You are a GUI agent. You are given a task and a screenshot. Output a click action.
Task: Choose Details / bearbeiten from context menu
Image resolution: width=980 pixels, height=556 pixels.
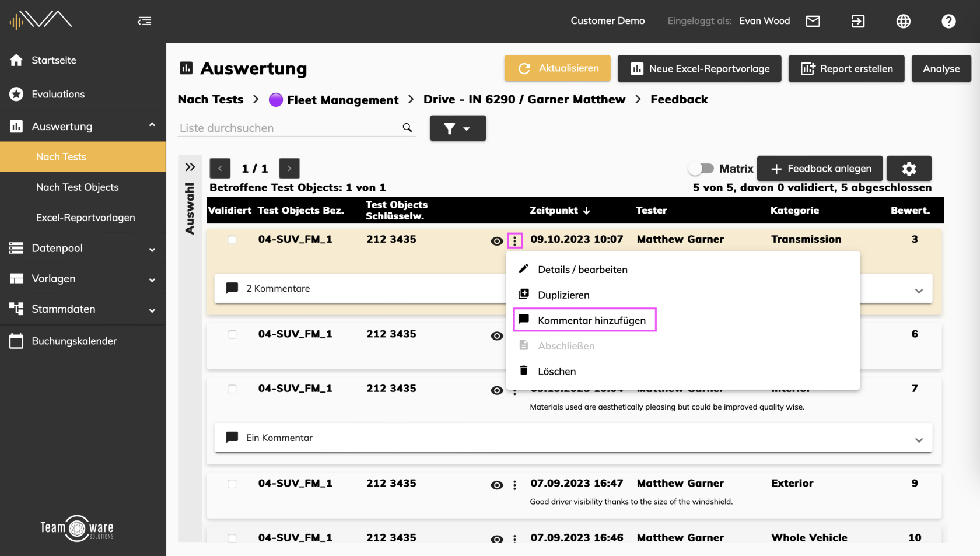click(683, 270)
